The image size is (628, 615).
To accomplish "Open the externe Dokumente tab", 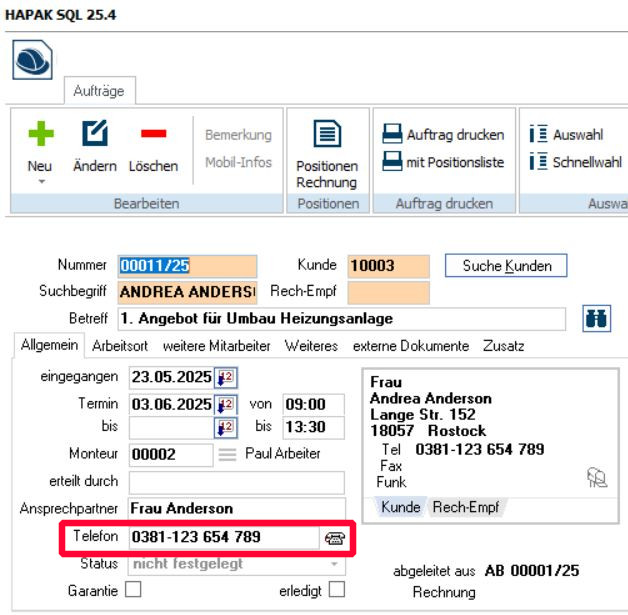I will 410,346.
